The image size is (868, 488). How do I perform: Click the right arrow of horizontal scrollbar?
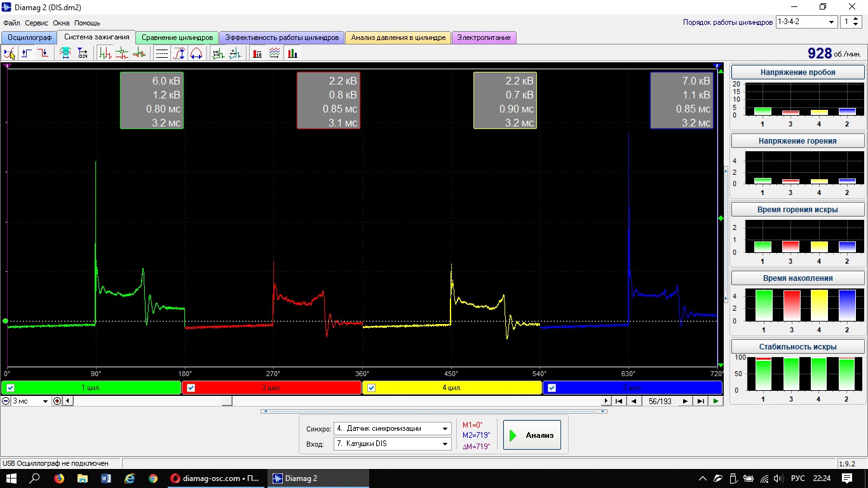[606, 401]
